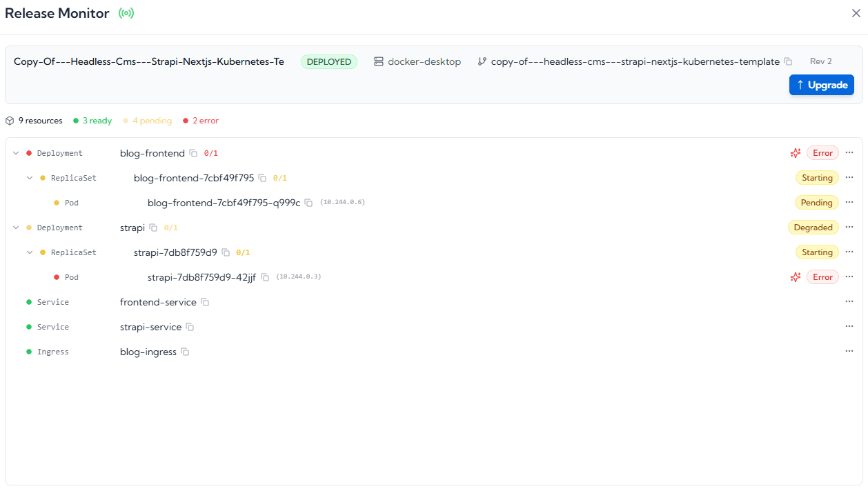Close the Release Monitor panel
868x493 pixels.
856,13
